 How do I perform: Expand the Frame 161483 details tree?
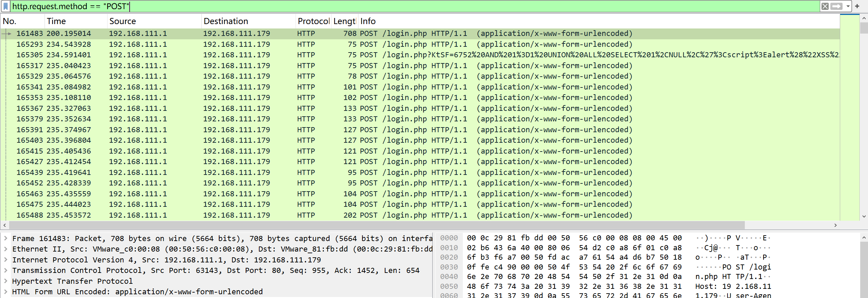(x=5, y=238)
